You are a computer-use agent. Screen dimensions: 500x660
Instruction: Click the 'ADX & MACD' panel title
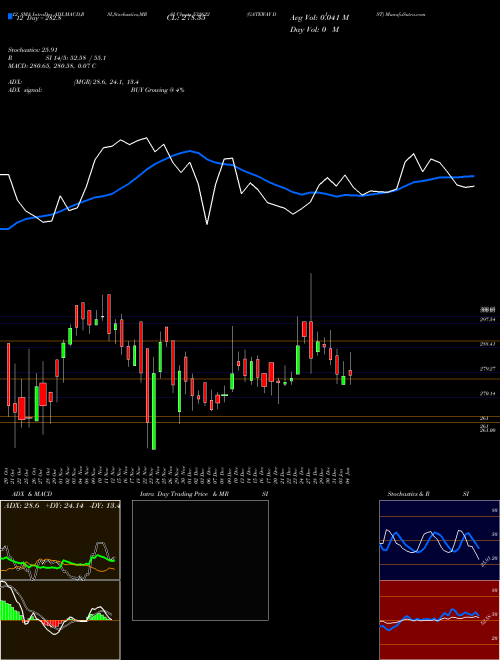coord(32,494)
